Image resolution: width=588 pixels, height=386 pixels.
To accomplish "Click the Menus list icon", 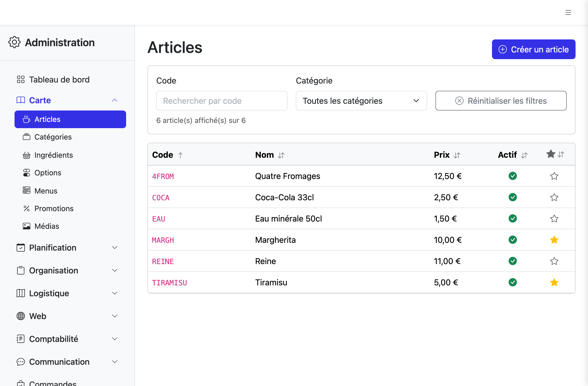I will click(26, 190).
